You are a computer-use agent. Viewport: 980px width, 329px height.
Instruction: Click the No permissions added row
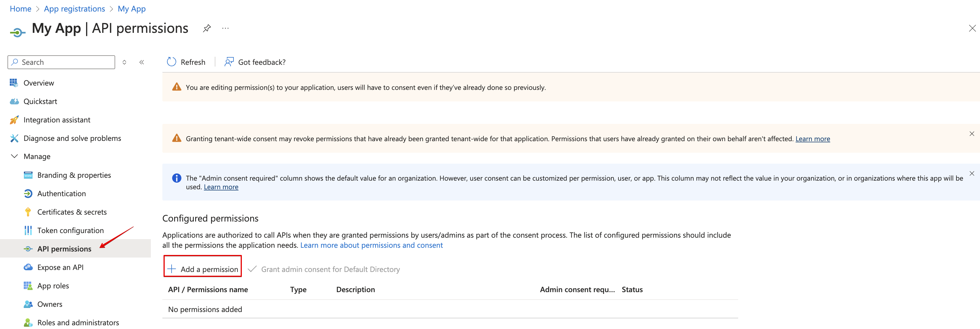coord(450,309)
